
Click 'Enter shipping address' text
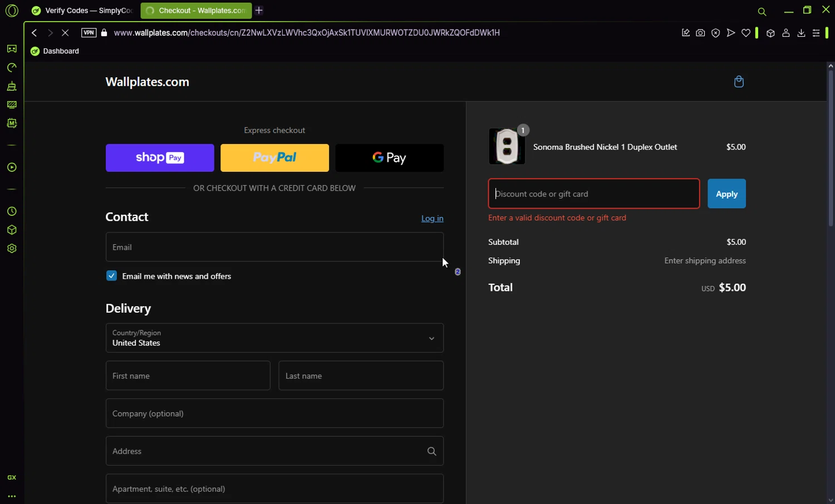tap(705, 260)
